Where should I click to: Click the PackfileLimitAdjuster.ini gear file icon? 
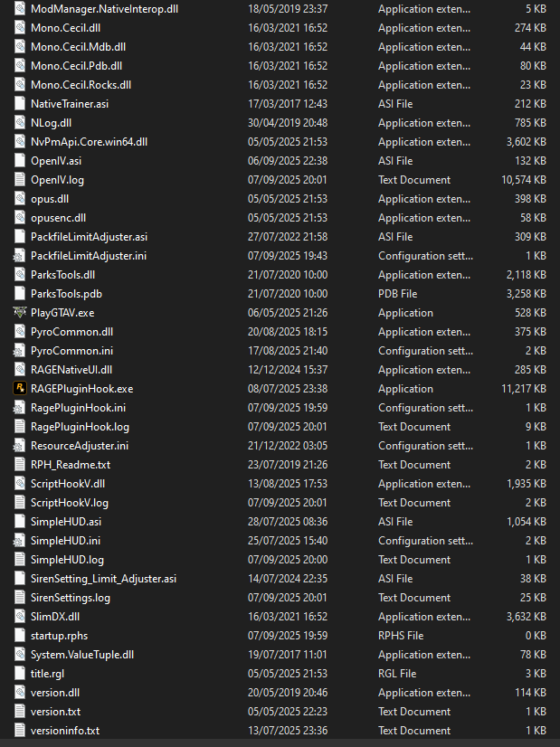[20, 256]
